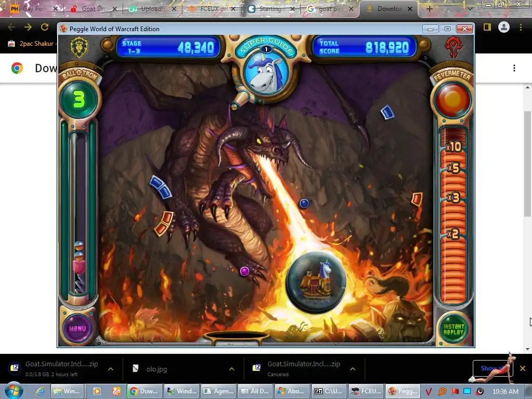
Task: Click Show all downloads button
Action: click(493, 368)
